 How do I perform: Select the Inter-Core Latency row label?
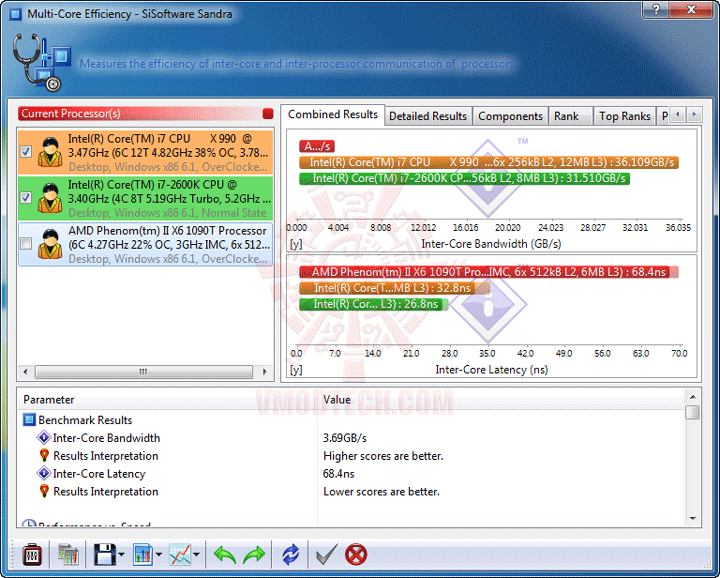pyautogui.click(x=99, y=473)
